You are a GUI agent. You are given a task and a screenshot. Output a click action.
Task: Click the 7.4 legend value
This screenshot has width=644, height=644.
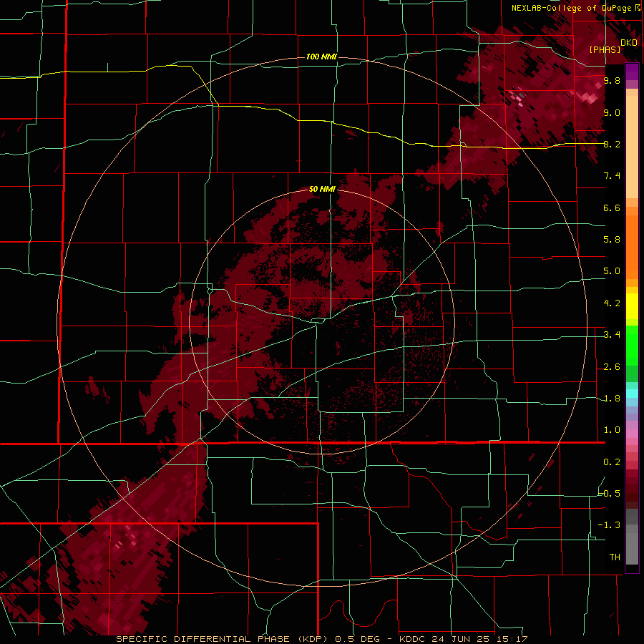(612, 176)
